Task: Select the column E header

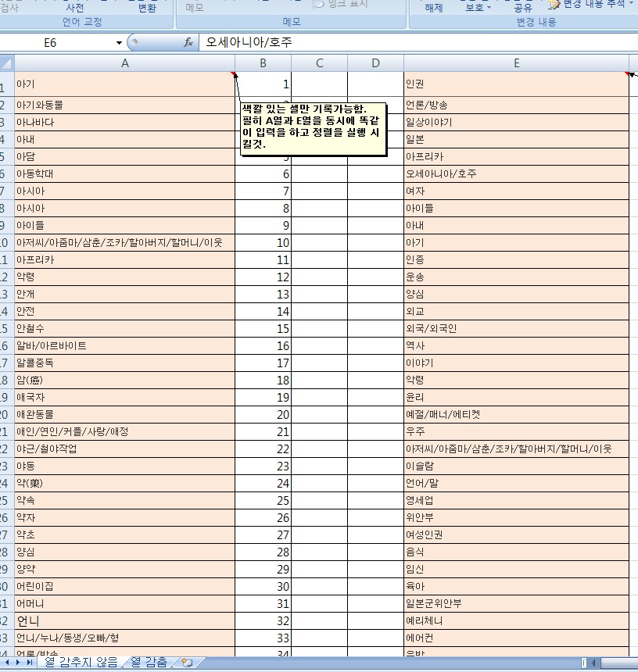Action: click(x=516, y=63)
